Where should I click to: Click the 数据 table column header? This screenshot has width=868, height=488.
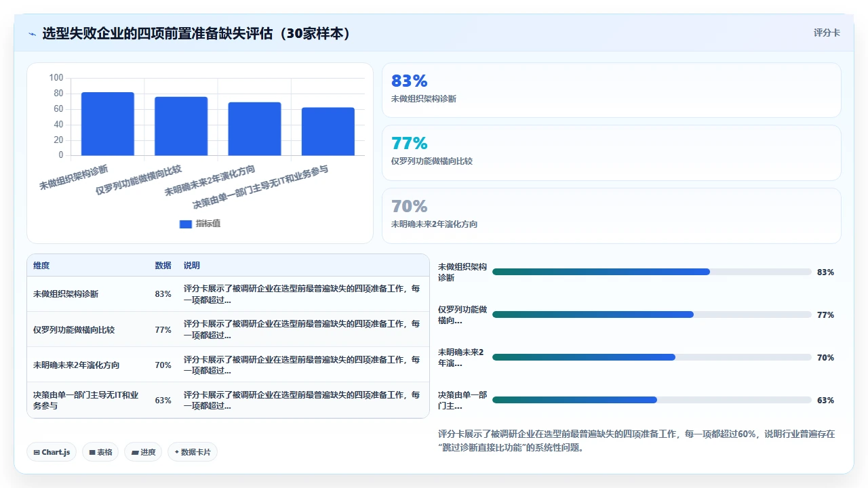tap(163, 266)
